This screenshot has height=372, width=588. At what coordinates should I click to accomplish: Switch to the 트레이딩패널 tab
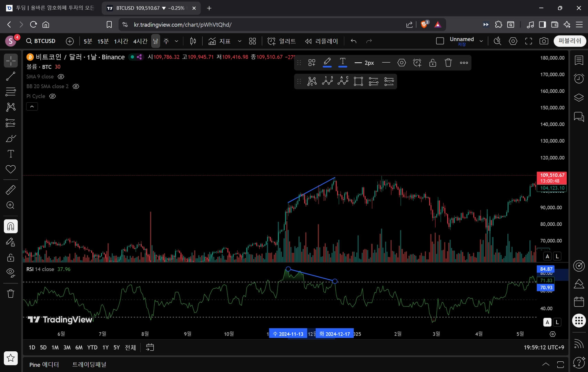pos(89,364)
